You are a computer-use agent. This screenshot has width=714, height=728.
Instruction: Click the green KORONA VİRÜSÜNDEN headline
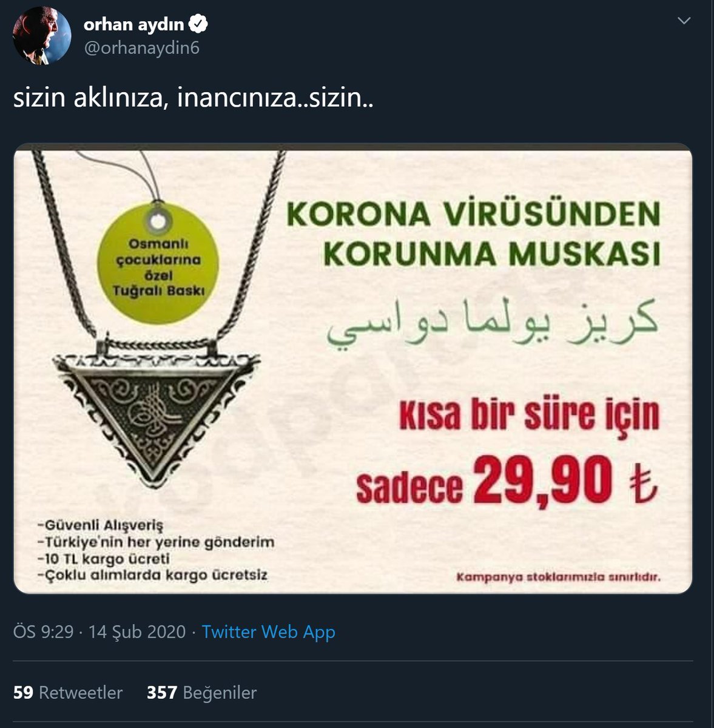pos(473,215)
